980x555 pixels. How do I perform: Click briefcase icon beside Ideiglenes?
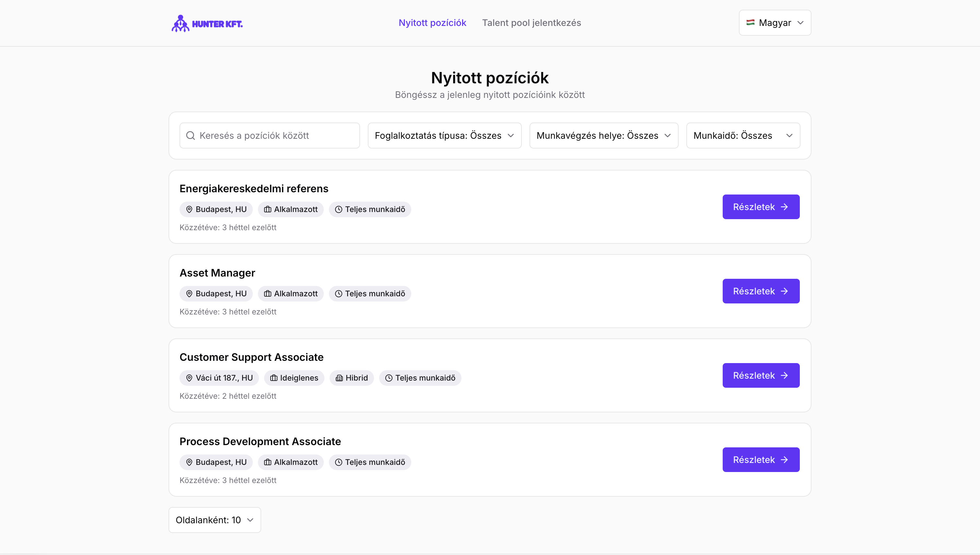(274, 378)
